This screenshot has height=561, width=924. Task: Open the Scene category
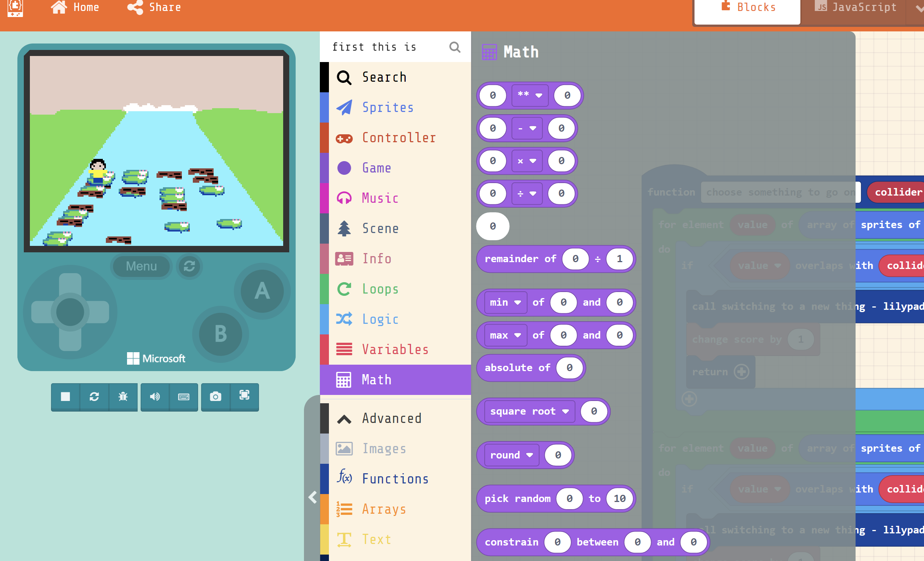point(395,228)
